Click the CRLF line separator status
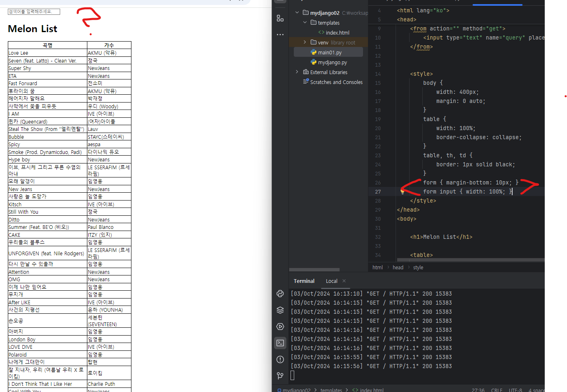The image size is (567, 392). click(x=497, y=390)
